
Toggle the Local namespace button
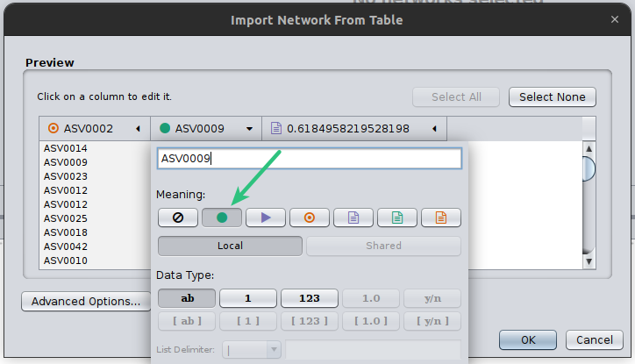pos(230,246)
